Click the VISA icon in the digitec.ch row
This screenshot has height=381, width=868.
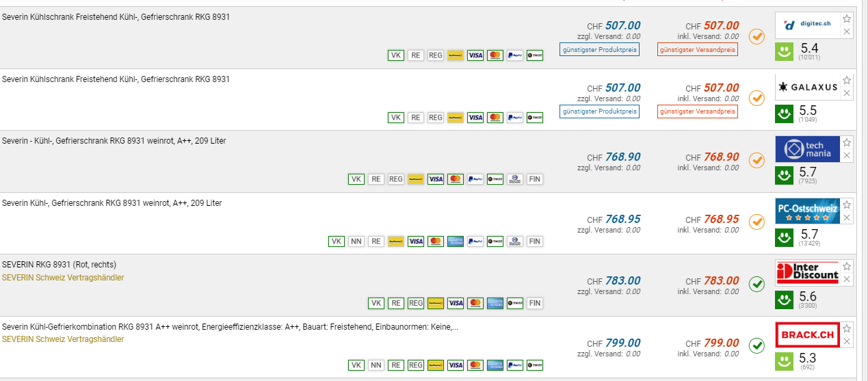pyautogui.click(x=475, y=55)
